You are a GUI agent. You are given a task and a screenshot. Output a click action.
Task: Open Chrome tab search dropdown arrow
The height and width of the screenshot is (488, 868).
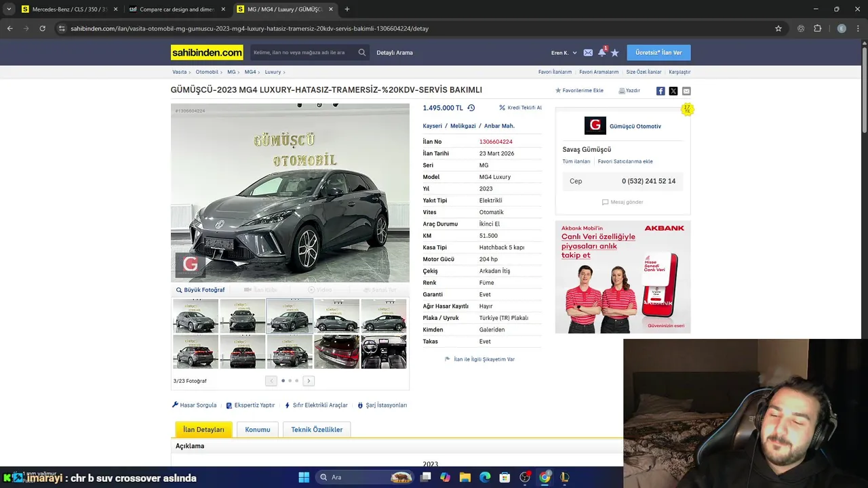tap(9, 9)
